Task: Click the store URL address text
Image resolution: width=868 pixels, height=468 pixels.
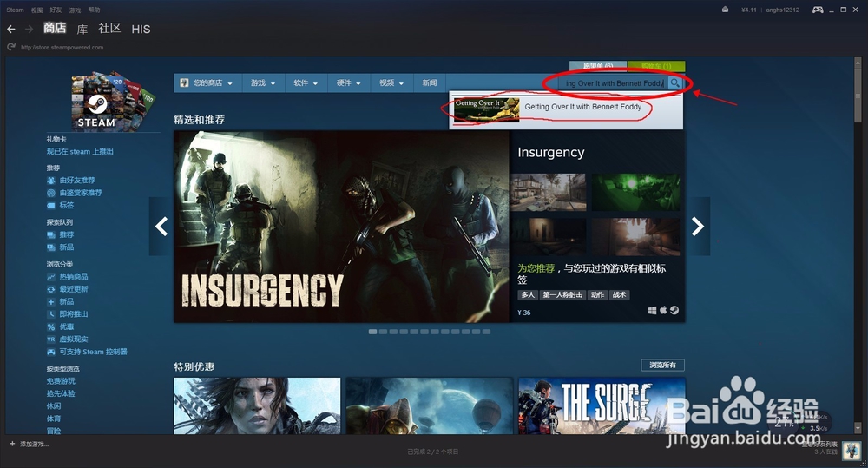Action: pyautogui.click(x=62, y=48)
